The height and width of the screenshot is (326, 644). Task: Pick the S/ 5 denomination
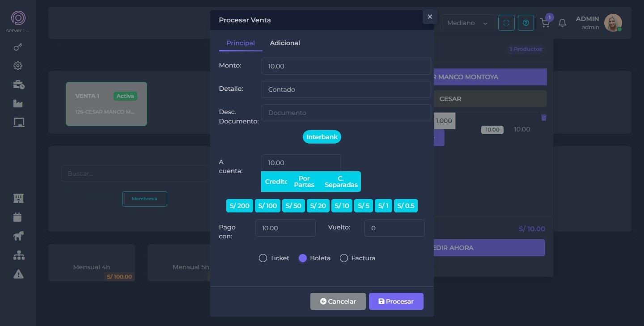(x=364, y=206)
